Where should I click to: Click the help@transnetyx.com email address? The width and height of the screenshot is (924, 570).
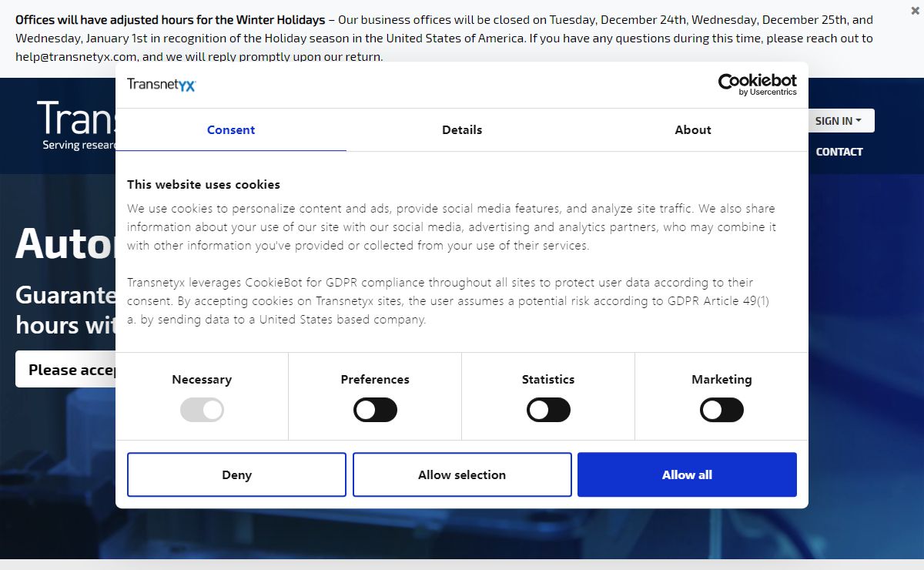click(x=76, y=57)
